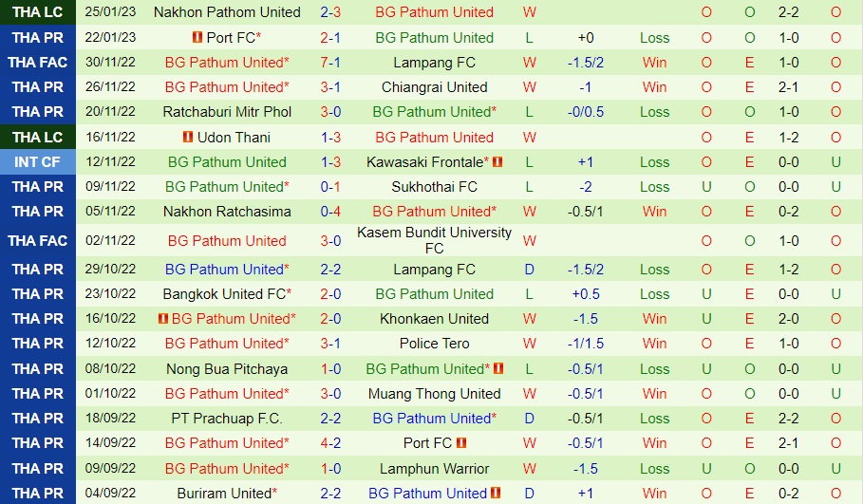The height and width of the screenshot is (504, 863).
Task: Click red card icon in Nong Bua Pitchaya row
Action: (x=497, y=368)
